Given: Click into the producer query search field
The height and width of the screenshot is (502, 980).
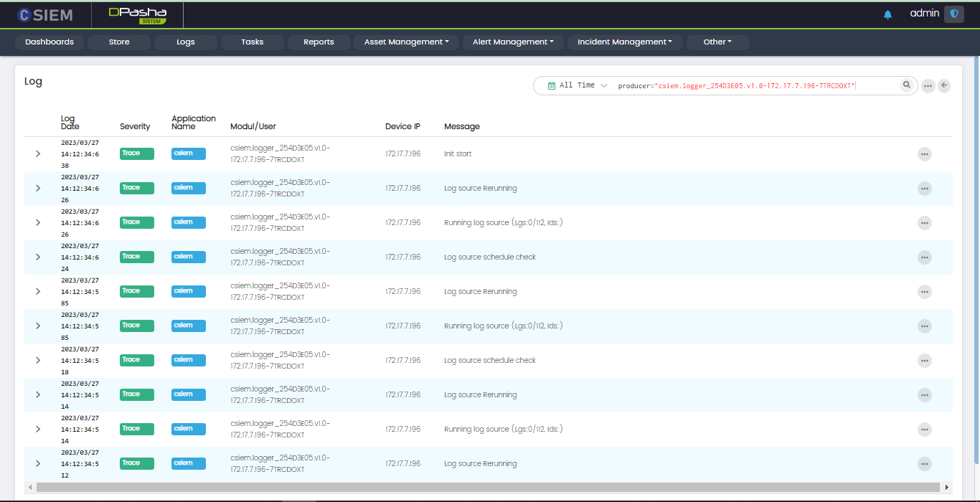Looking at the screenshot, I should coord(753,85).
